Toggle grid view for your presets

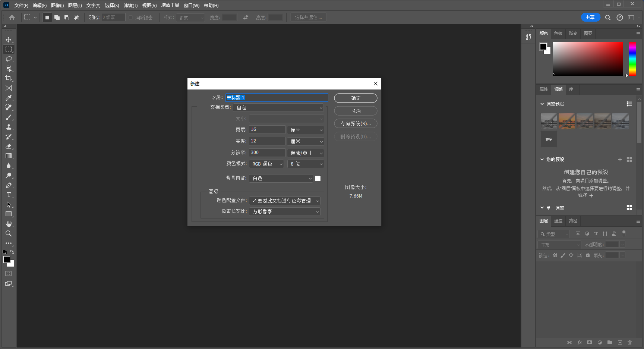[x=629, y=160]
